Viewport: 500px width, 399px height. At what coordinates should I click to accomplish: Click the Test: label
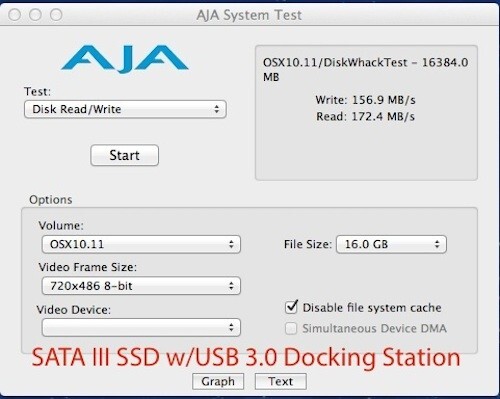(x=37, y=91)
